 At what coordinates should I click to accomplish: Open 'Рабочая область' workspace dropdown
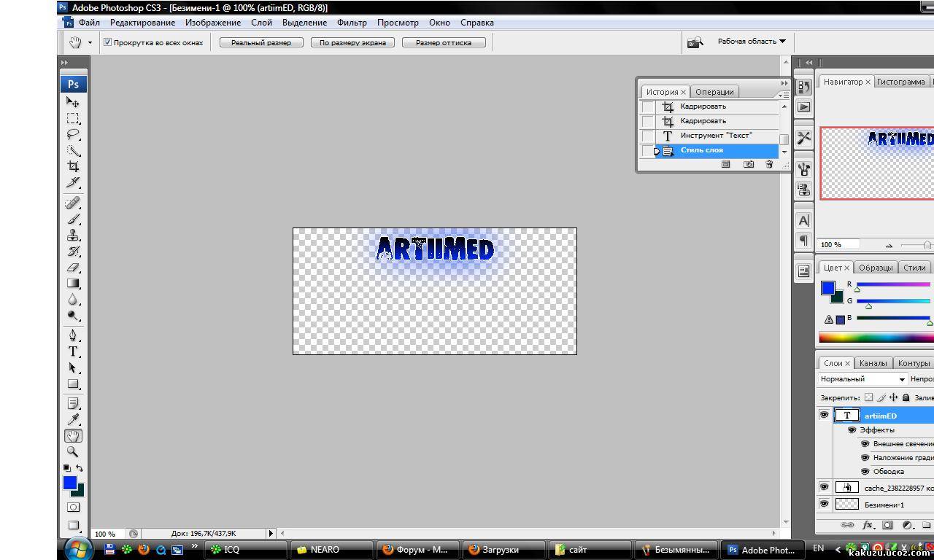click(x=752, y=42)
